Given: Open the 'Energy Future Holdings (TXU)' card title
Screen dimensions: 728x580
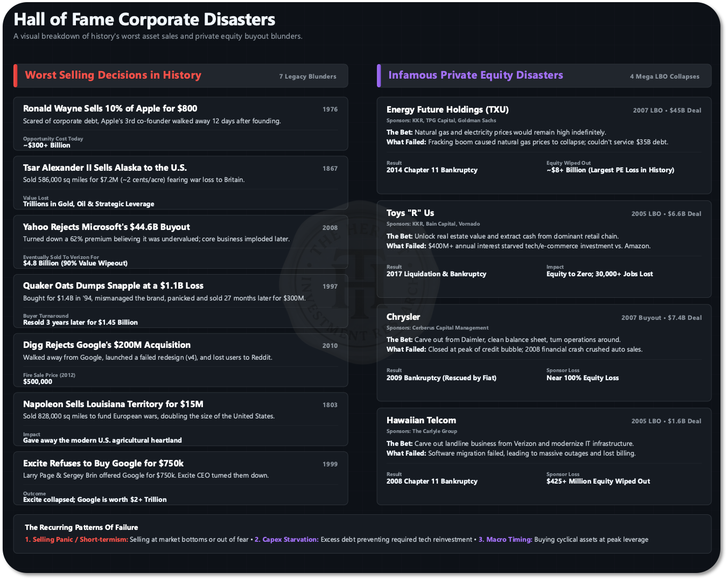Looking at the screenshot, I should click(447, 109).
